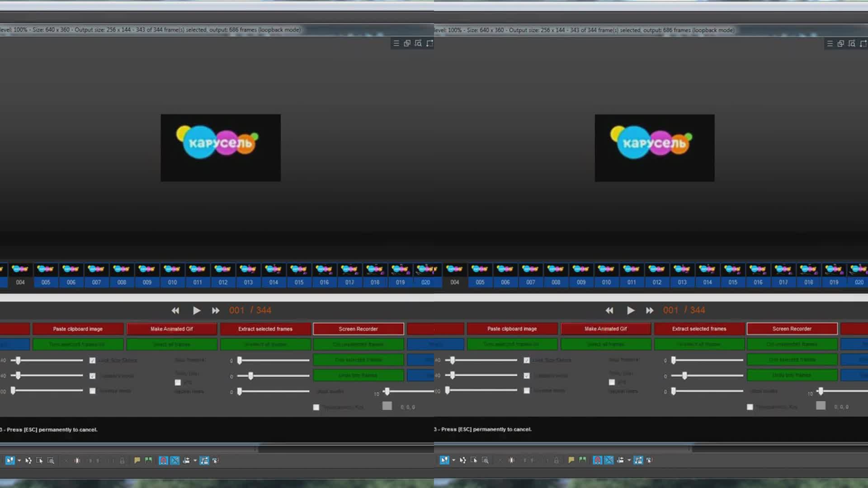
Task: Click Make Animated Gif in right pane
Action: coord(606,329)
